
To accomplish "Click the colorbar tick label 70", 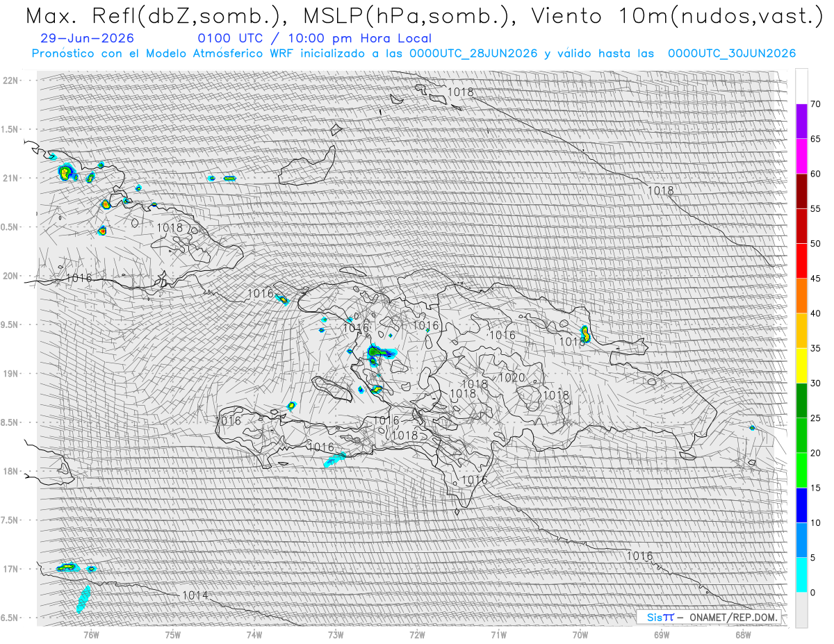I will [x=815, y=104].
